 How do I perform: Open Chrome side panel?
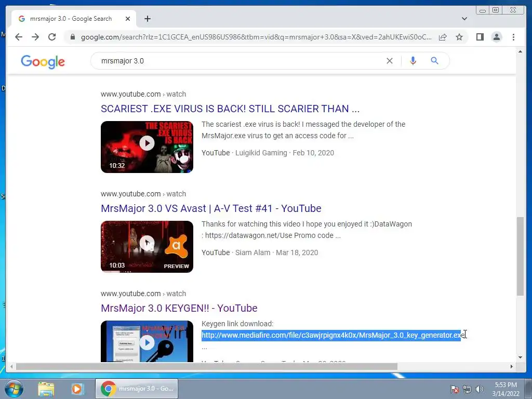click(480, 37)
